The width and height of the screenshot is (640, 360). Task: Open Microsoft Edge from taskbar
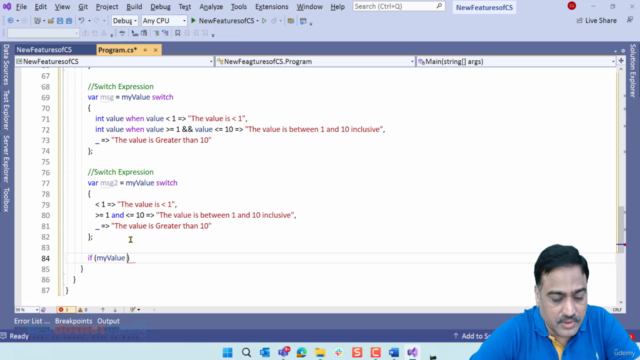click(x=302, y=352)
